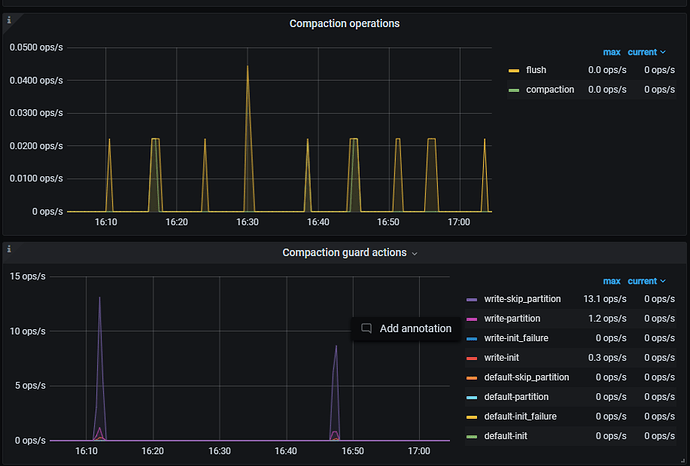Viewport: 690px width, 466px height.
Task: Click the Compaction guard actions info icon
Action: (x=9, y=249)
